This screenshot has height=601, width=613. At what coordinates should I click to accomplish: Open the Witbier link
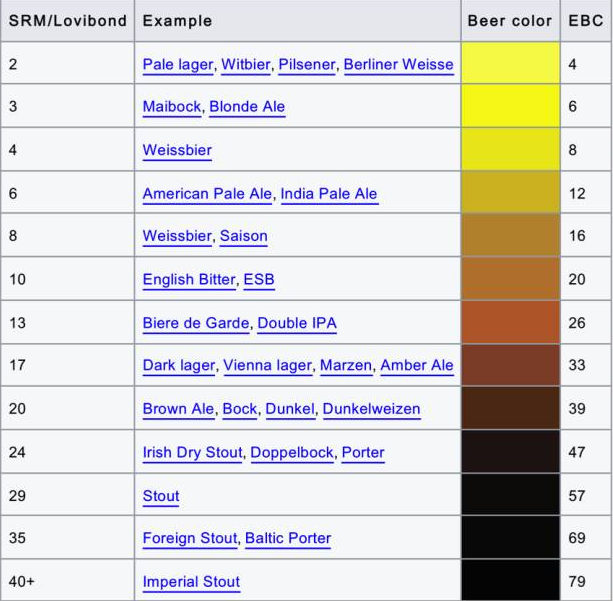pos(246,65)
